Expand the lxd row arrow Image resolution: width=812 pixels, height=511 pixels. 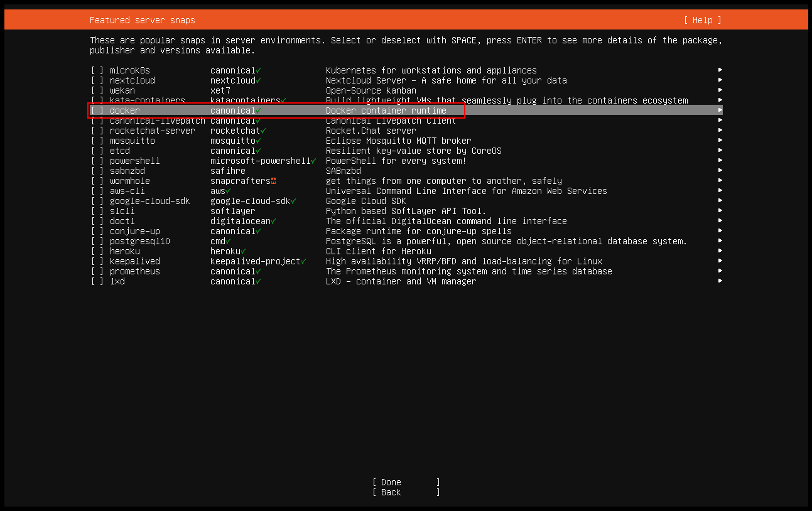point(720,281)
